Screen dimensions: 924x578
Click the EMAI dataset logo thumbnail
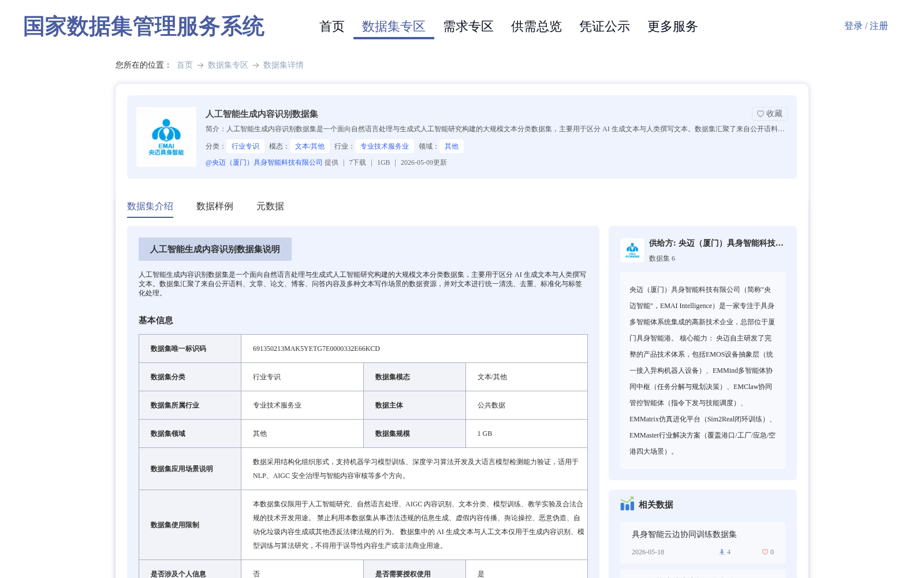[x=166, y=137]
